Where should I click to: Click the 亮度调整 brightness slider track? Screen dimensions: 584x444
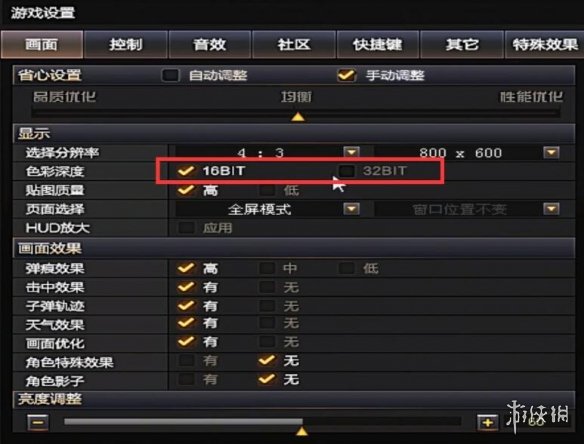pyautogui.click(x=263, y=421)
